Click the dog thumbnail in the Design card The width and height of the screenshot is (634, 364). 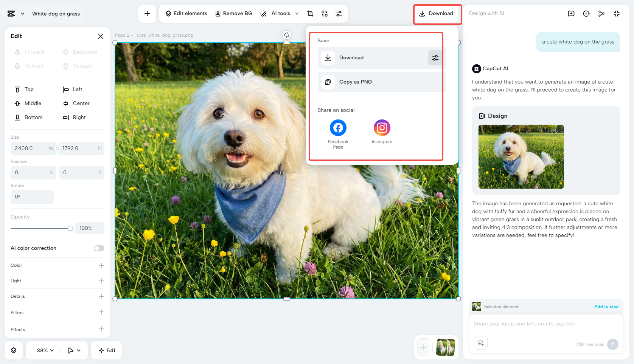click(x=521, y=156)
